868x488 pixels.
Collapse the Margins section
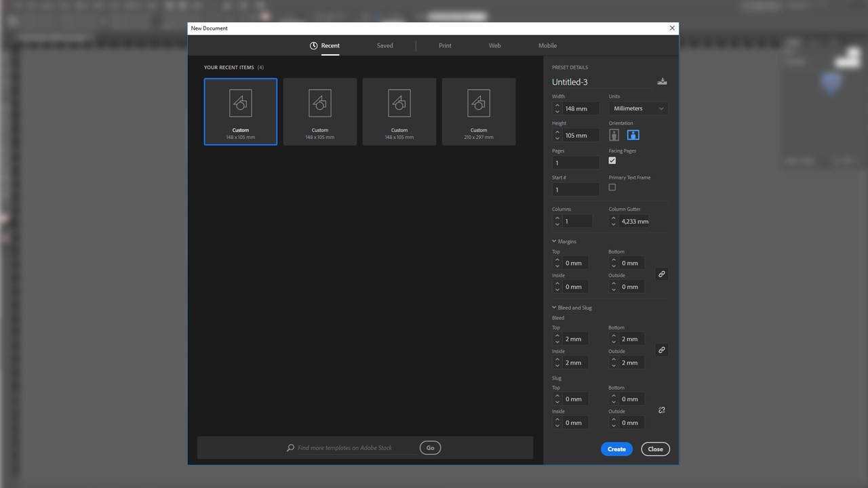click(554, 241)
